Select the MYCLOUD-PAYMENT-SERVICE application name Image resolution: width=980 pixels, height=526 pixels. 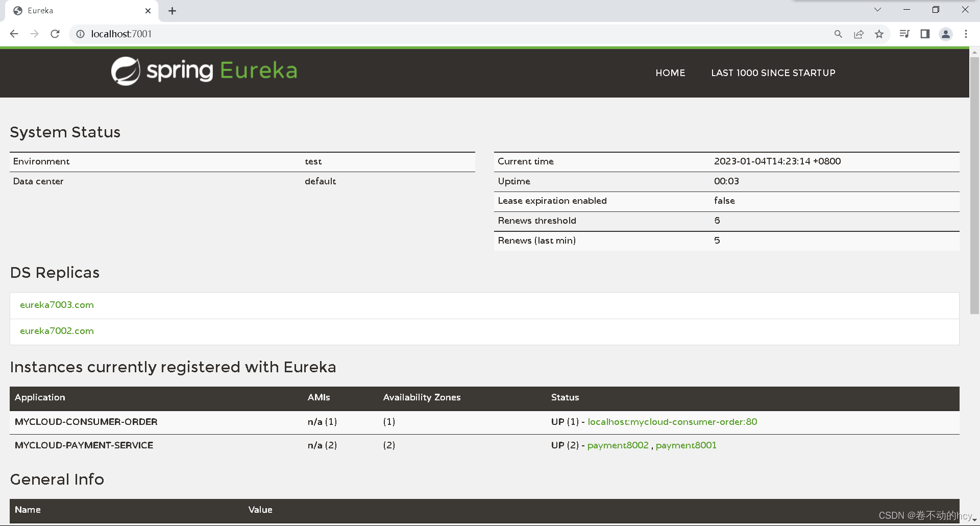(x=84, y=445)
